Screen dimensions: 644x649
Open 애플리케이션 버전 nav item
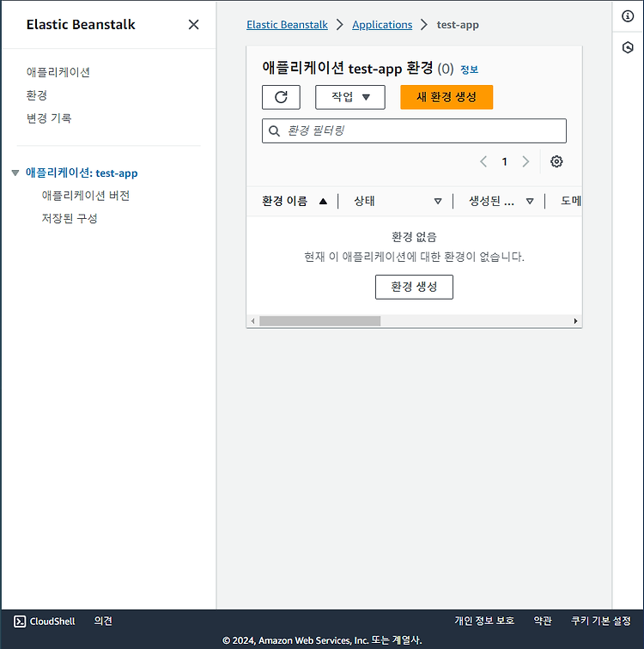pyautogui.click(x=86, y=196)
